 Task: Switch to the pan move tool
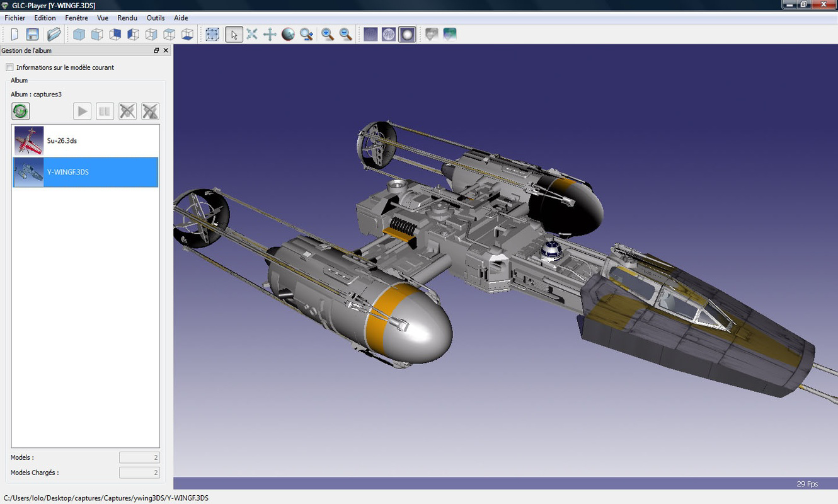269,34
